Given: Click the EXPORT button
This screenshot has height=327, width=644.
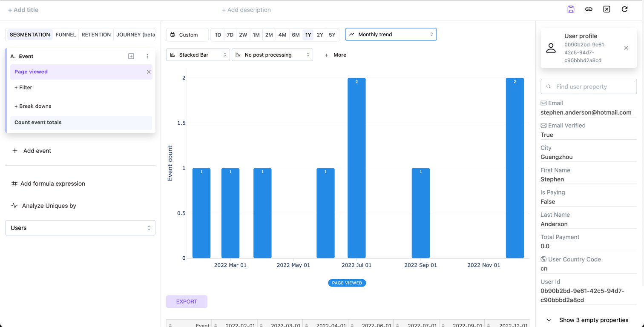Looking at the screenshot, I should click(x=187, y=301).
